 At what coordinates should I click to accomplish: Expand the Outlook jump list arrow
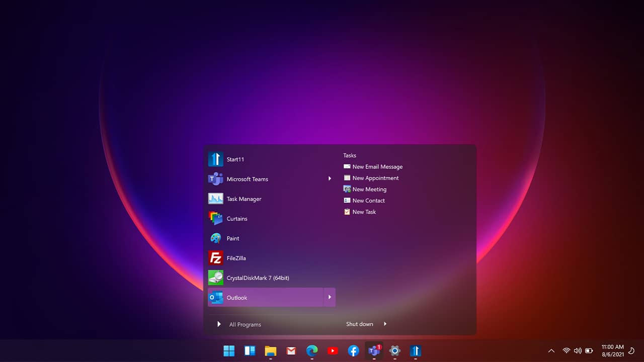[330, 297]
